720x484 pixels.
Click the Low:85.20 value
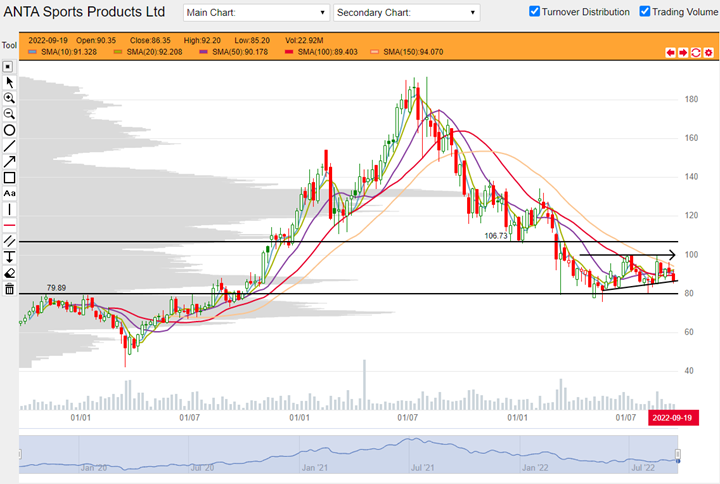(x=252, y=40)
